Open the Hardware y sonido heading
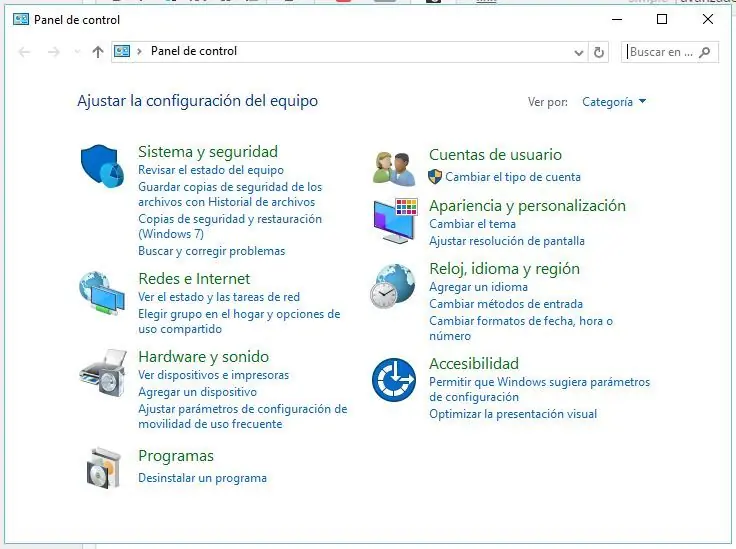This screenshot has width=736, height=549. (203, 357)
